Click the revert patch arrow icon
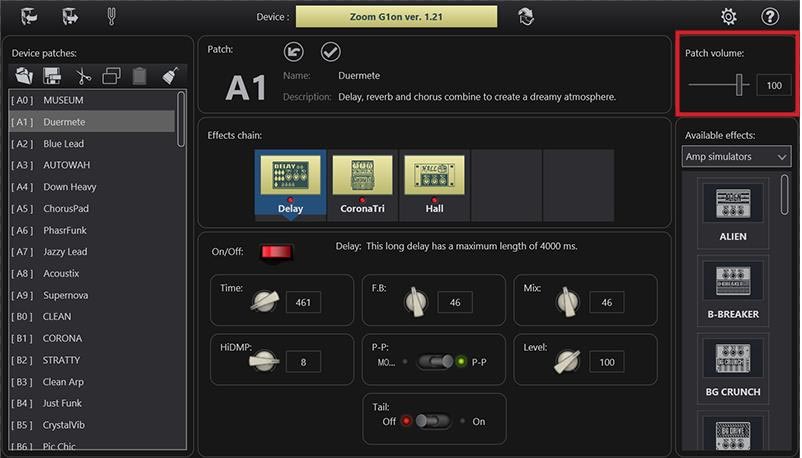This screenshot has height=458, width=802. coord(294,50)
